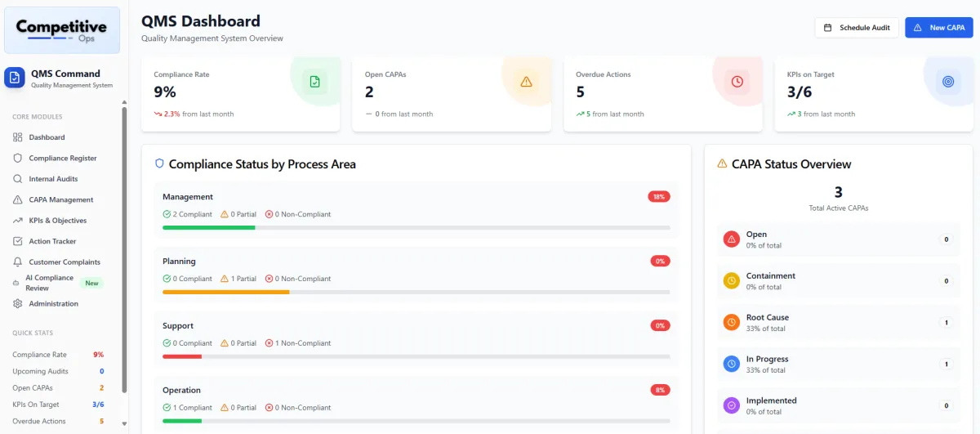Screen dimensions: 980x434
Task: Click the KPIs & Objectives trend icon
Action: pyautogui.click(x=18, y=221)
